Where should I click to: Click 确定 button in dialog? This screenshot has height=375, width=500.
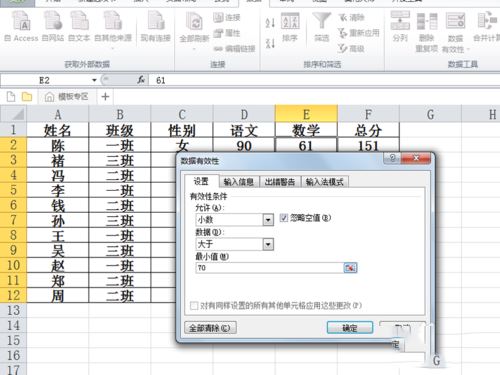pyautogui.click(x=350, y=328)
